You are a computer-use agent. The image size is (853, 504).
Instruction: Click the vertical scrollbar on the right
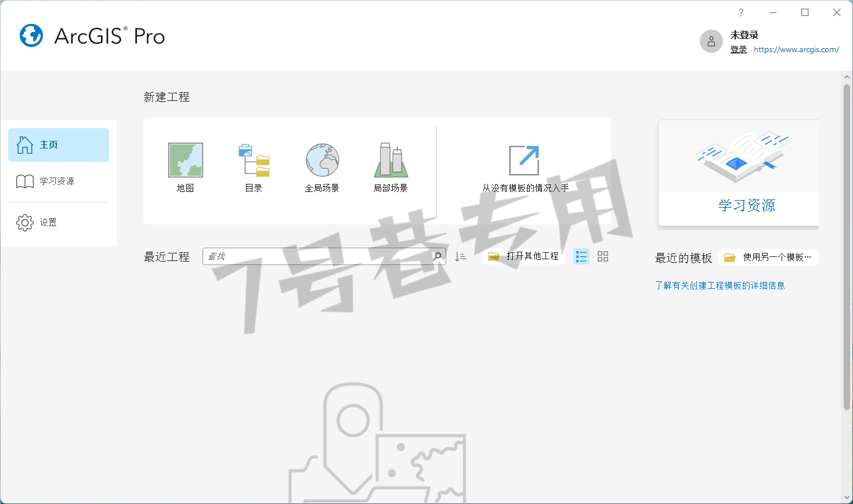(x=847, y=246)
